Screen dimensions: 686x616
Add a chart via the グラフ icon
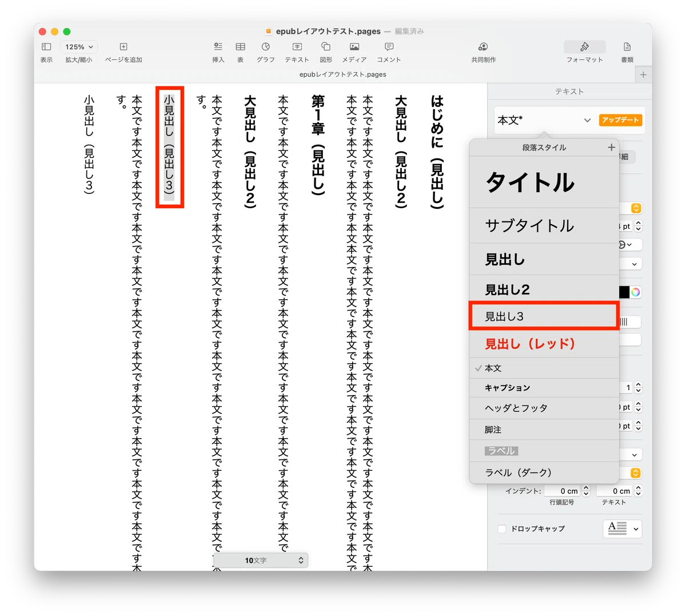265,47
